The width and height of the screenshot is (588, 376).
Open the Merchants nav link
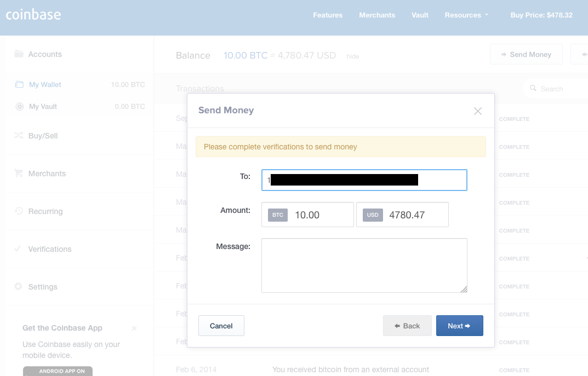click(x=377, y=15)
